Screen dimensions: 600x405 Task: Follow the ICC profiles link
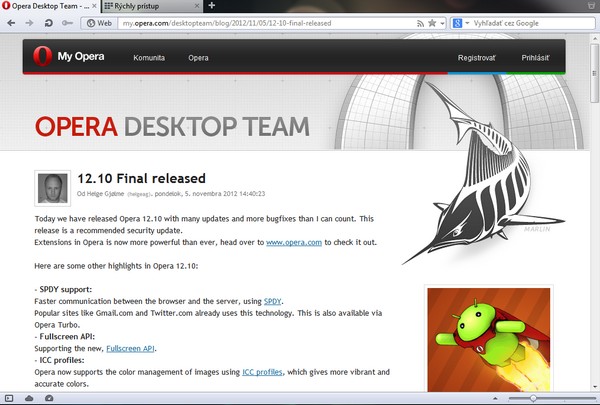click(x=262, y=372)
